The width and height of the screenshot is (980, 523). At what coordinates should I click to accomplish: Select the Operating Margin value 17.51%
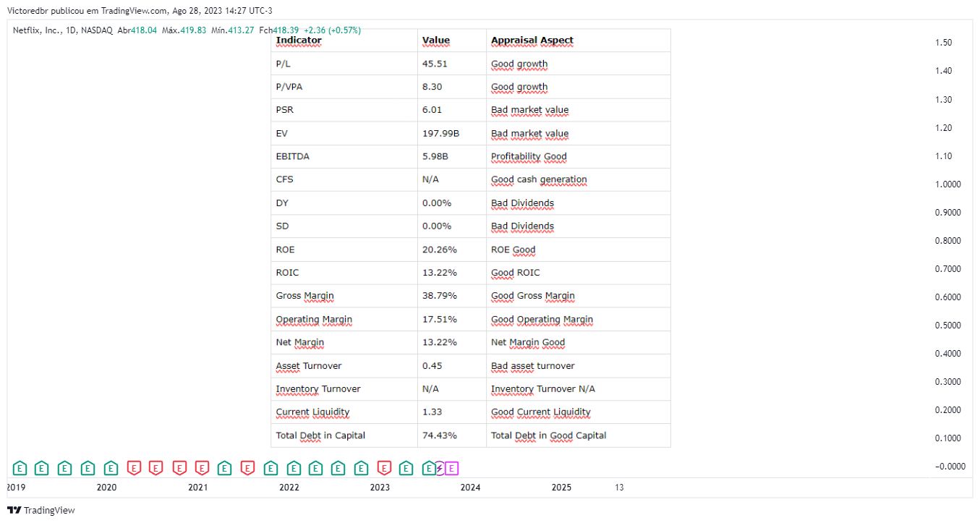[440, 319]
